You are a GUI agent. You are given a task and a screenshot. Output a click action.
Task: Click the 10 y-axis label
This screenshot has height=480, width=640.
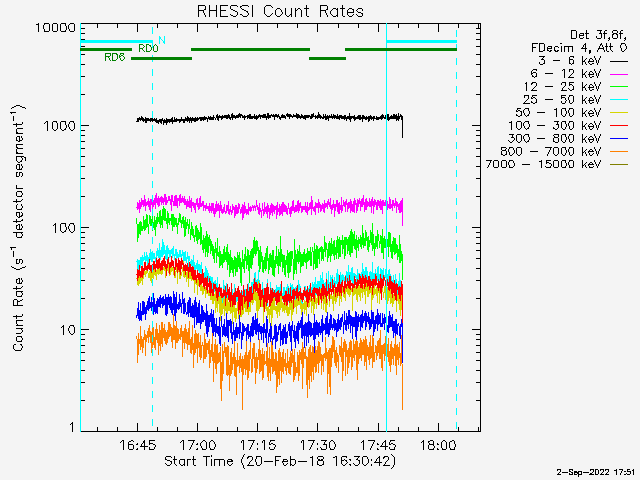click(x=68, y=330)
